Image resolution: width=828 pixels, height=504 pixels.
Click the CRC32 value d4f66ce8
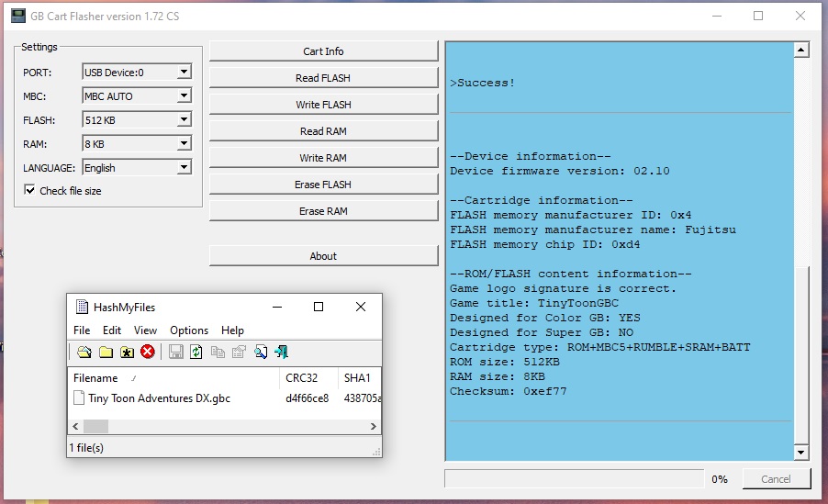(x=307, y=398)
